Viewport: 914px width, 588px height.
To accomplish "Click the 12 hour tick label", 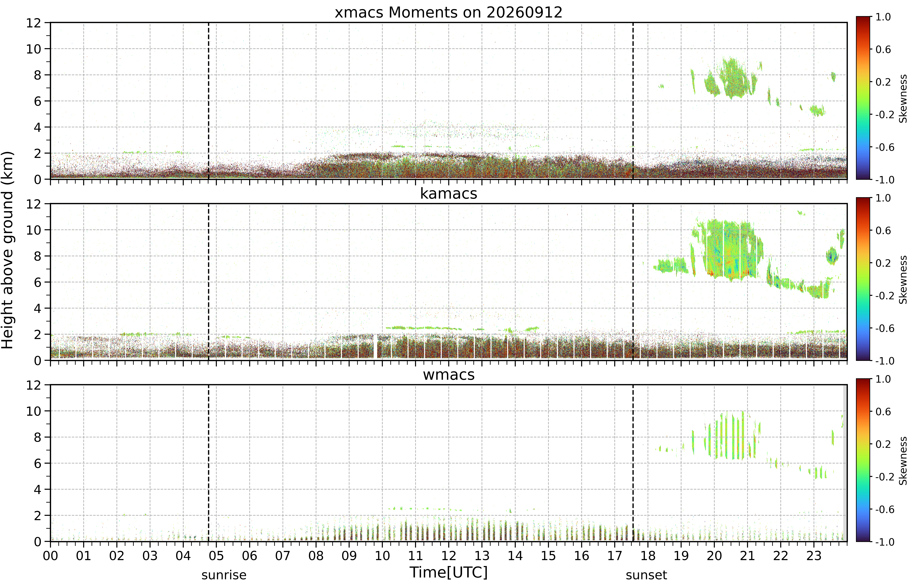I will pos(449,556).
